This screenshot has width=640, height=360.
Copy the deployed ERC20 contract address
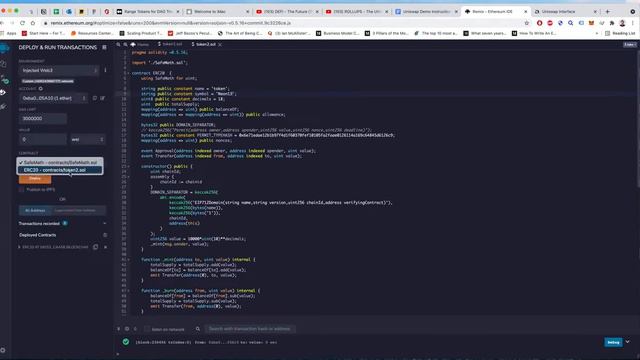coord(96,247)
